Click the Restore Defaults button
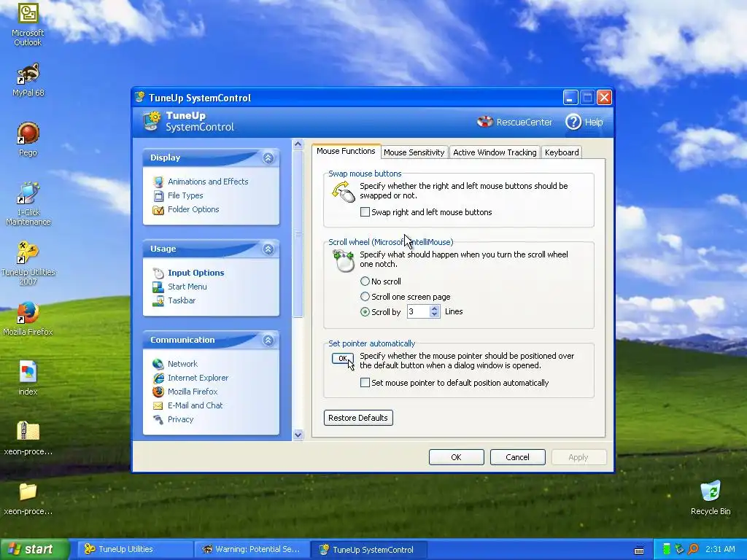 click(x=358, y=418)
